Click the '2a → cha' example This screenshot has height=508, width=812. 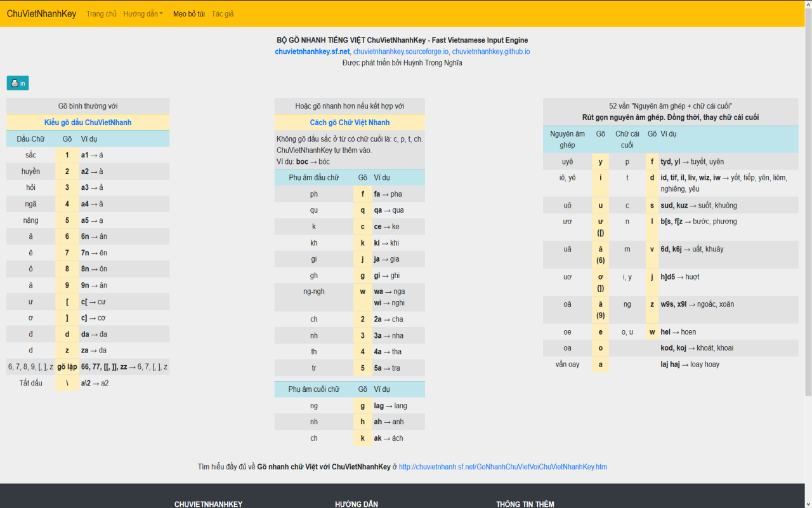pyautogui.click(x=388, y=319)
